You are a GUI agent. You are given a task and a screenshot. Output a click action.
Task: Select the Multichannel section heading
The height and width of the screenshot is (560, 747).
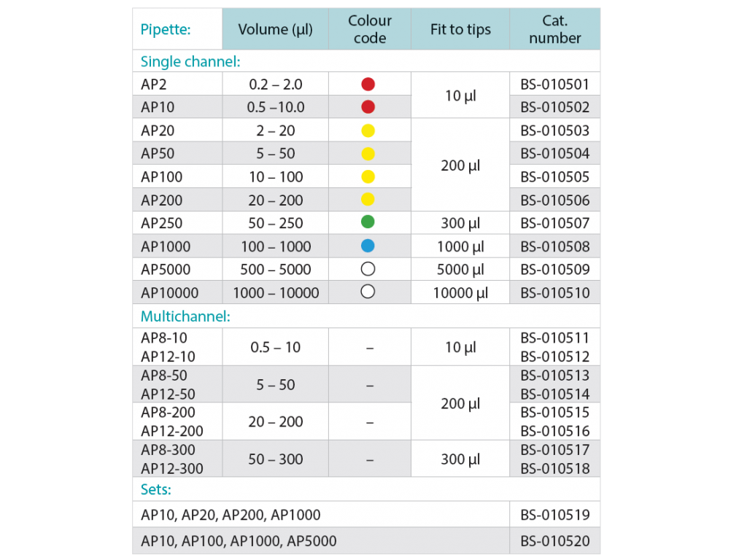(x=185, y=316)
